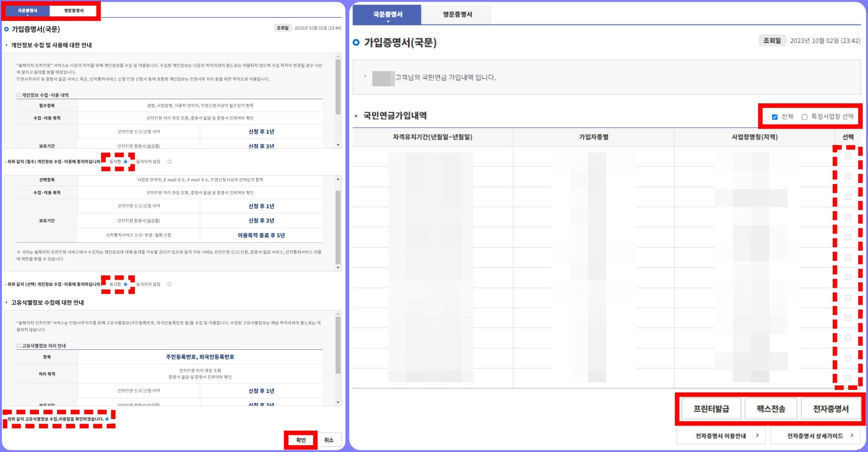Click 프린터발급 button
The image size is (868, 452).
pyautogui.click(x=711, y=409)
